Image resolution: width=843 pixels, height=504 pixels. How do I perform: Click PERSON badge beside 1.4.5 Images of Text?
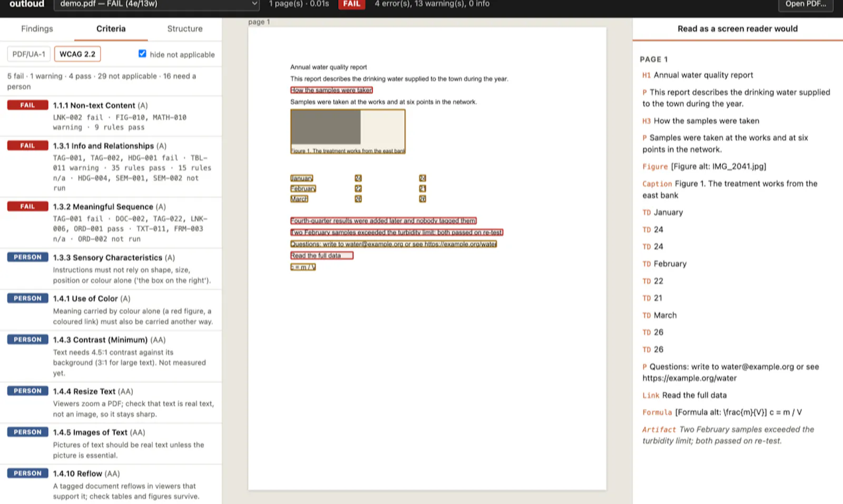click(x=27, y=432)
